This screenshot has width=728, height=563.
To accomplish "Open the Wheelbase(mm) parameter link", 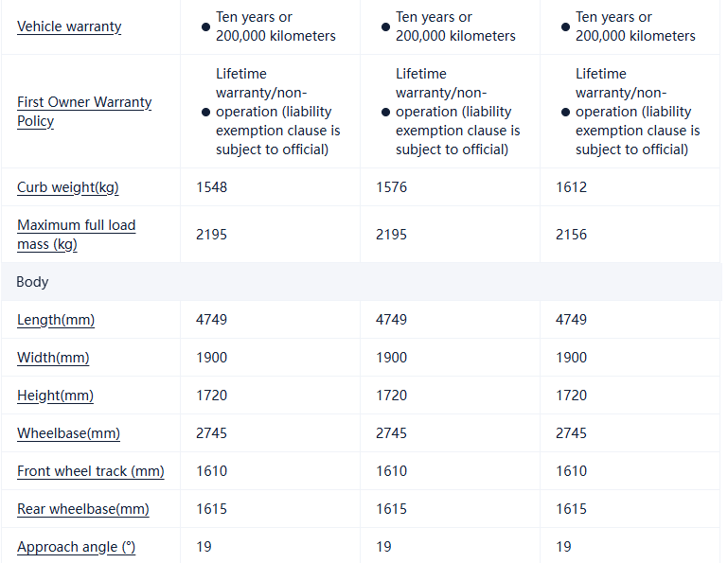I will click(x=68, y=433).
